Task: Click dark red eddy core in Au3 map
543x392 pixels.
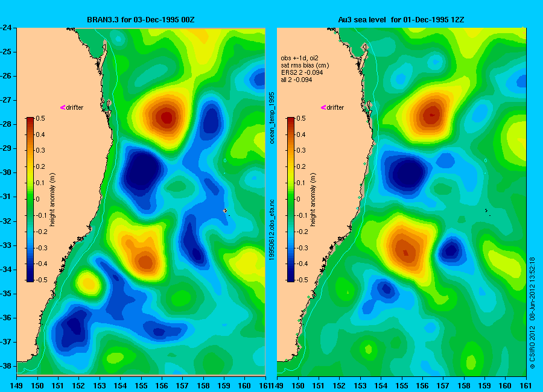Action: [431, 115]
